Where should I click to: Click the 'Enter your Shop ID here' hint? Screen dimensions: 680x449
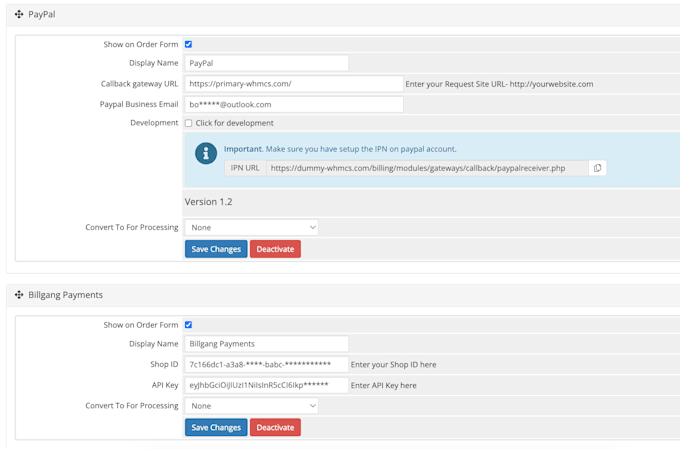pyautogui.click(x=393, y=365)
